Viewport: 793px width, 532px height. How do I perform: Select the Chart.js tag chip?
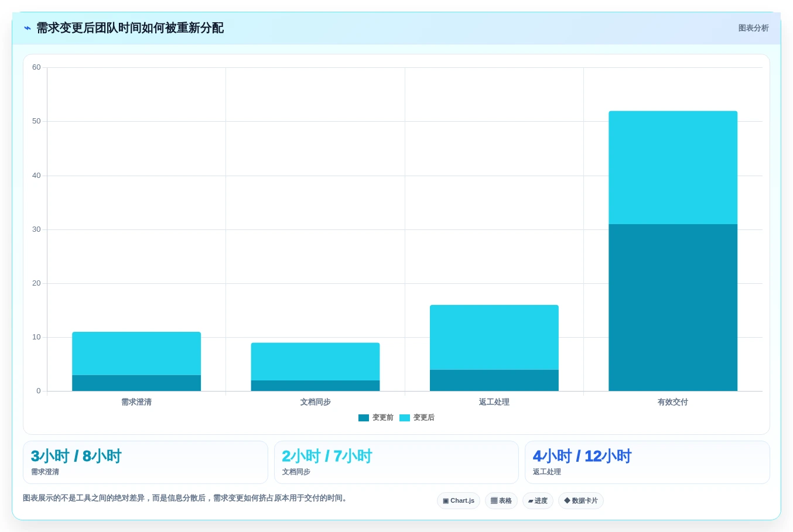[x=459, y=501]
